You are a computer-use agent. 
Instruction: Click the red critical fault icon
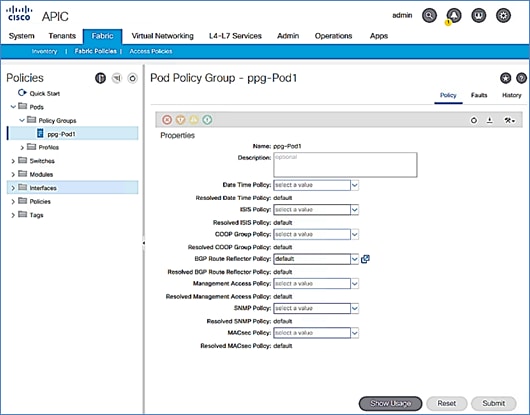coord(167,120)
